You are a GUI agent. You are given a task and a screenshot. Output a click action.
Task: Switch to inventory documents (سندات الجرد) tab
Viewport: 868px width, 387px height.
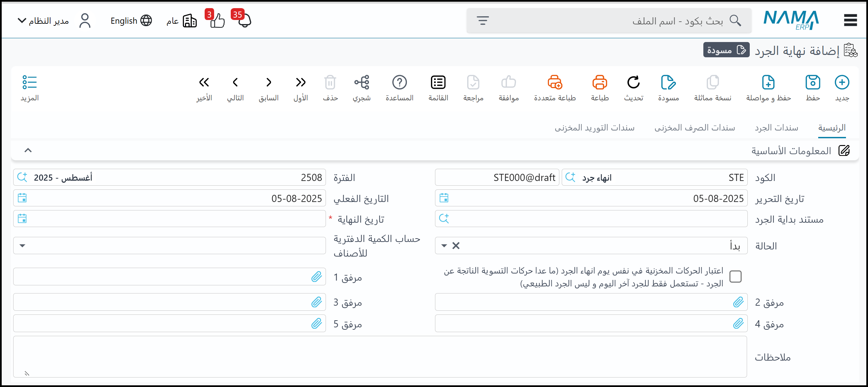pos(776,128)
